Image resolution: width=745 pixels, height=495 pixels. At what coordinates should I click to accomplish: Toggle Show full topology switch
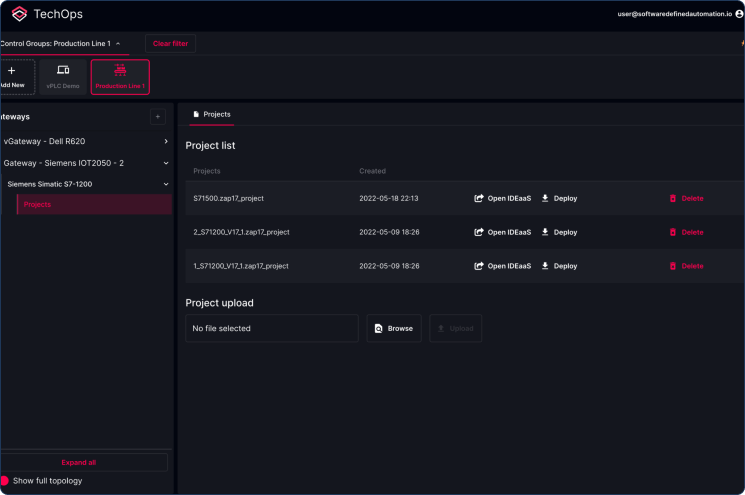click(x=5, y=481)
